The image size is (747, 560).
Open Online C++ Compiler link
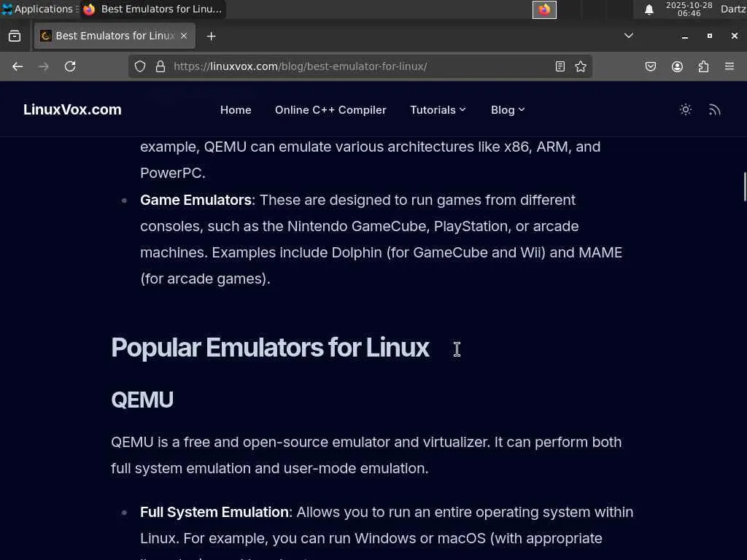pyautogui.click(x=330, y=110)
